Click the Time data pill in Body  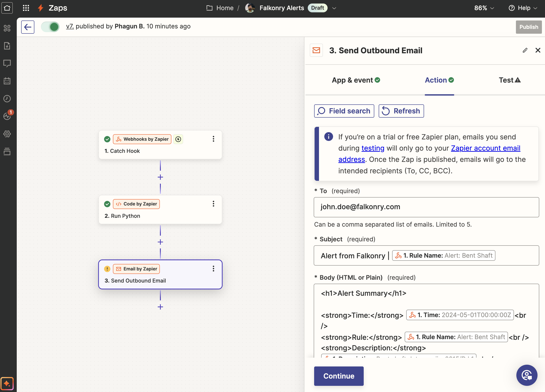pyautogui.click(x=460, y=315)
